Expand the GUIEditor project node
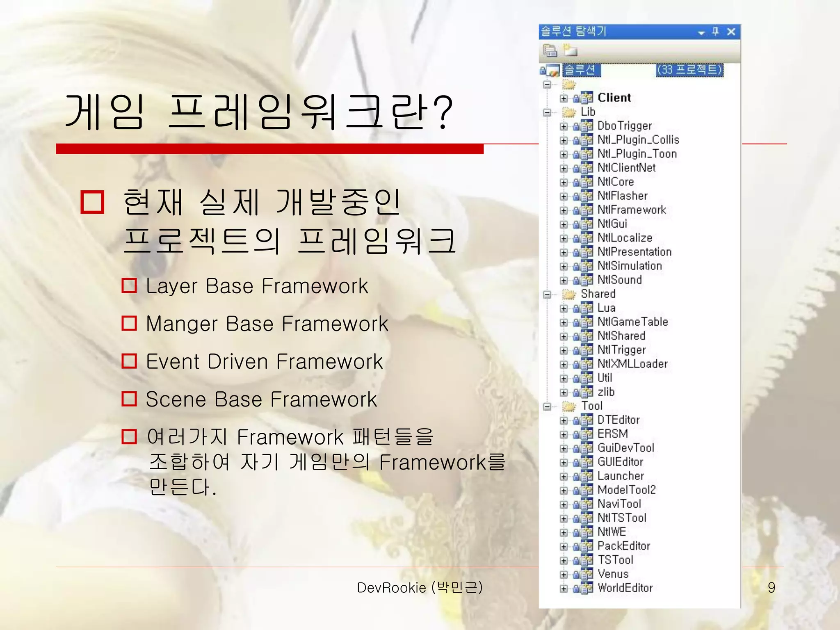This screenshot has height=630, width=840. pyautogui.click(x=564, y=462)
